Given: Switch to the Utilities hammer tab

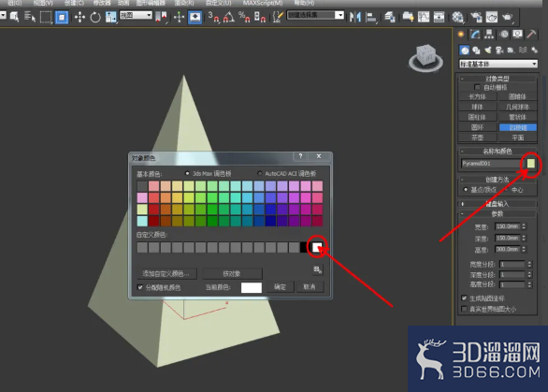Looking at the screenshot, I should coord(531,34).
